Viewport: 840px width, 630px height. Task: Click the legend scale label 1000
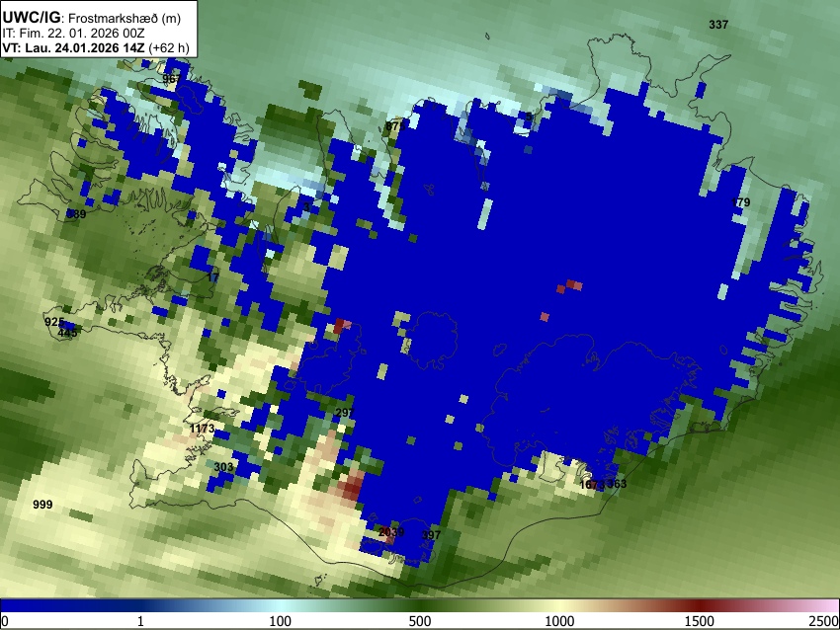[559, 621]
